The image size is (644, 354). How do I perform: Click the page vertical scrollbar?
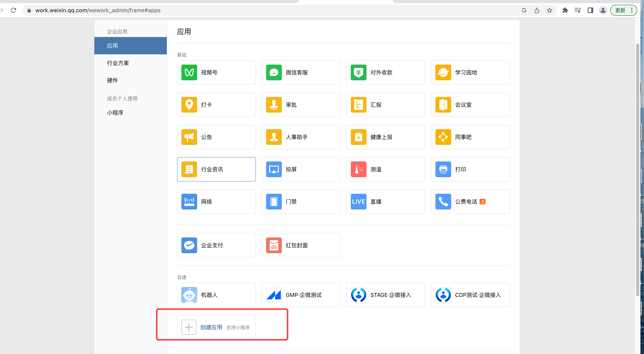coord(638,170)
